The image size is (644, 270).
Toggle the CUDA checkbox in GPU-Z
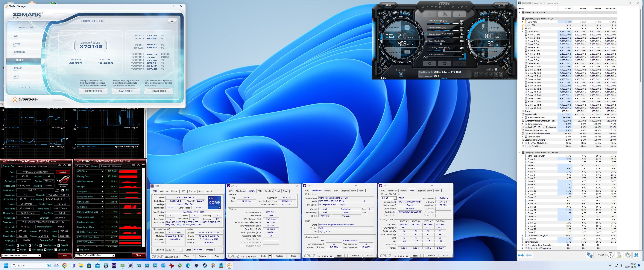click(x=30, y=245)
